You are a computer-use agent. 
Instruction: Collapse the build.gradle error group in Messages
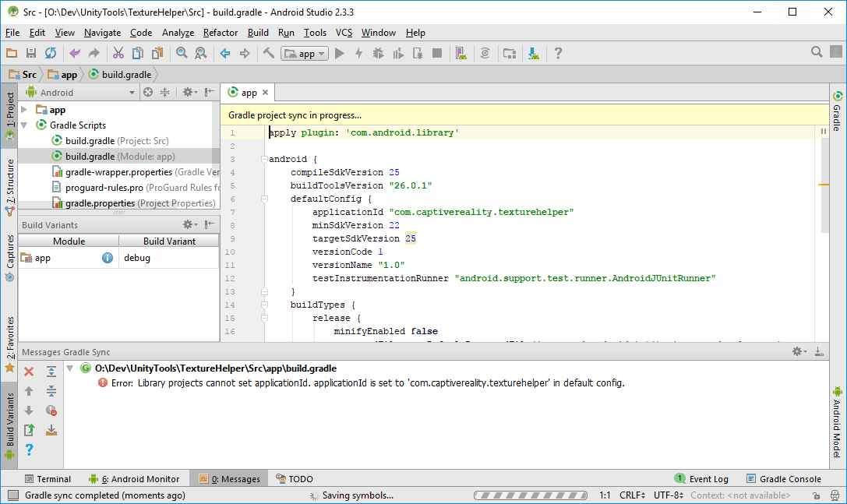pyautogui.click(x=69, y=368)
